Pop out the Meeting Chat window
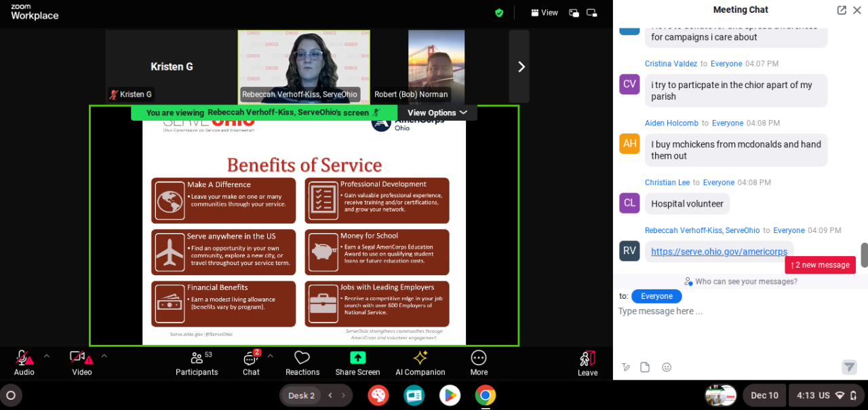This screenshot has width=868, height=410. [842, 10]
